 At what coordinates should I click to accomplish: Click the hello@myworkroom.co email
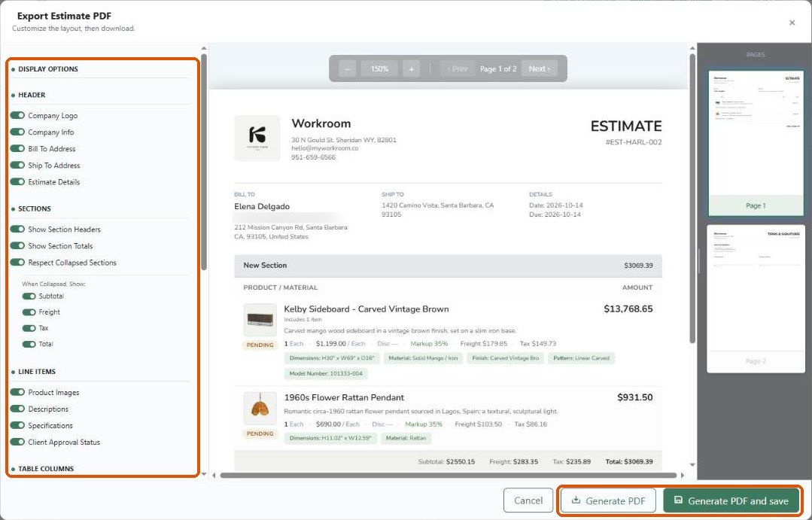click(x=324, y=148)
